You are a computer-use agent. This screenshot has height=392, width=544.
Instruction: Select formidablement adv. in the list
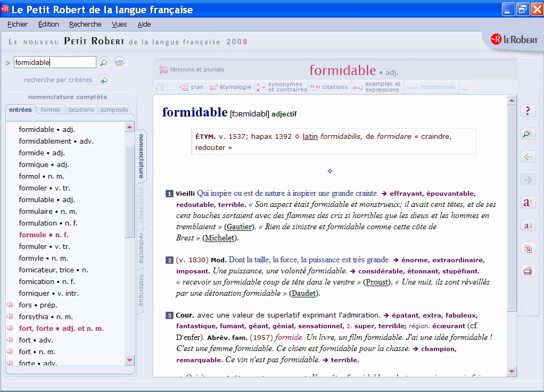pyautogui.click(x=56, y=141)
